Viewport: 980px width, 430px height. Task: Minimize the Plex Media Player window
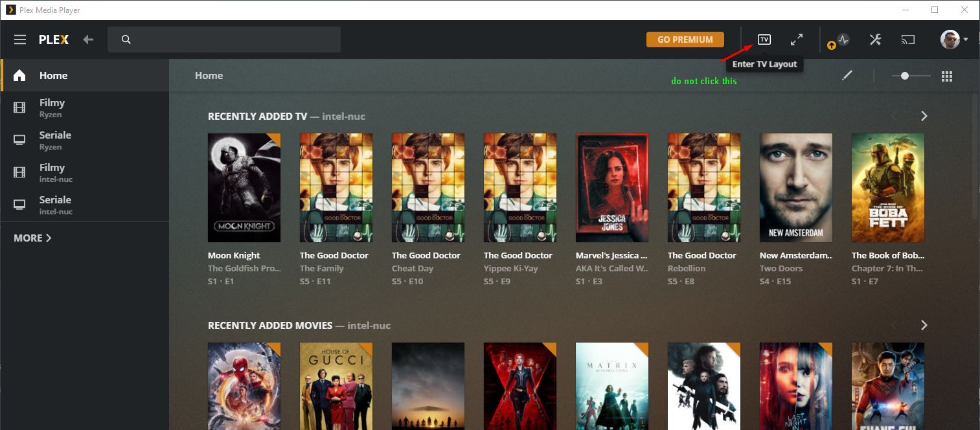[x=905, y=10]
